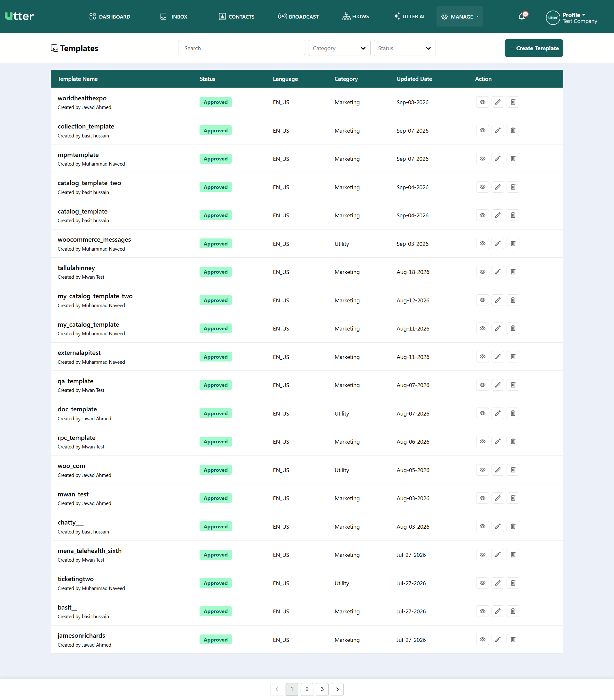Expand the Manage menu dropdown
The image size is (614, 700).
(x=460, y=16)
